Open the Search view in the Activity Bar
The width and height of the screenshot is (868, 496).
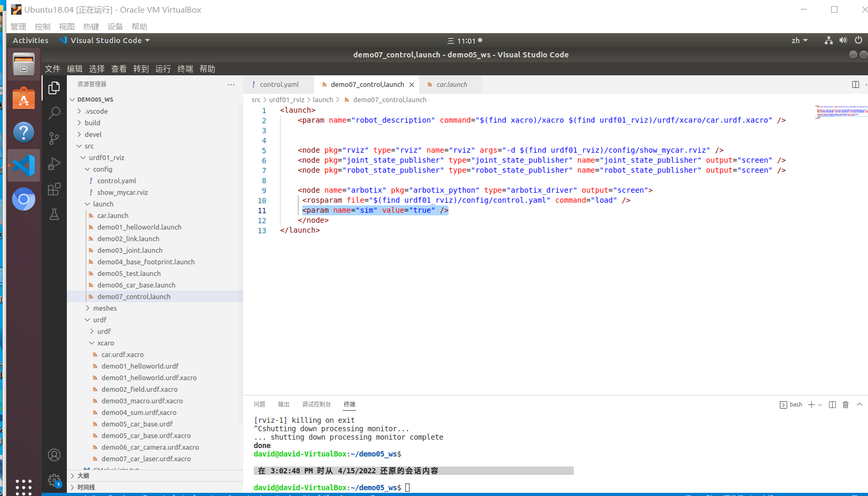(54, 113)
